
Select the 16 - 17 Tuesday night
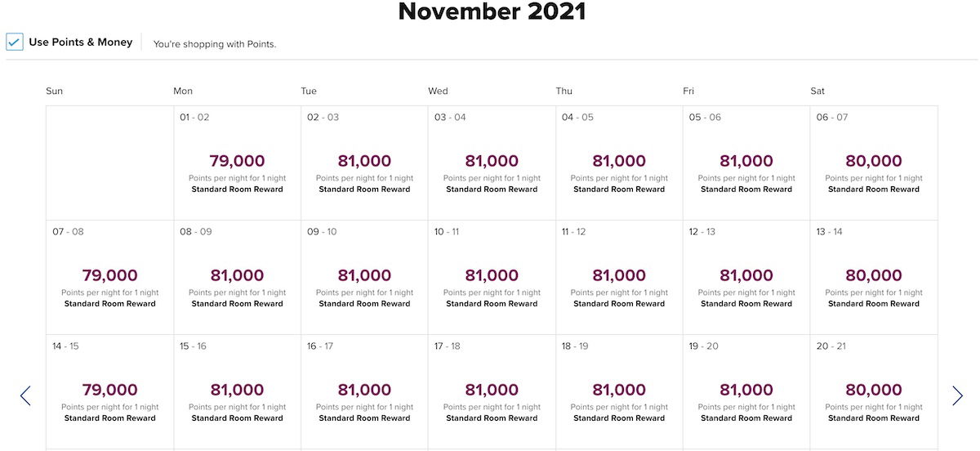[364, 391]
